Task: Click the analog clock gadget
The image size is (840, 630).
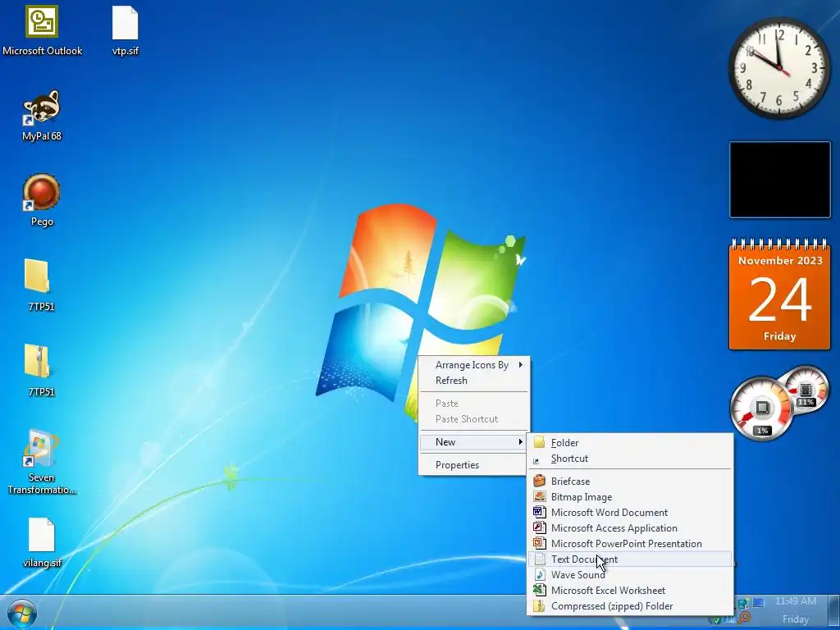Action: (779, 67)
